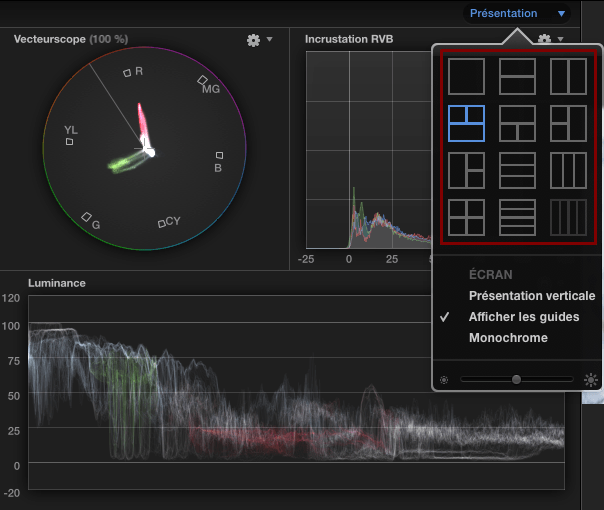Choose one-top two-bottom layout icon
604x510 pixels.
point(517,123)
